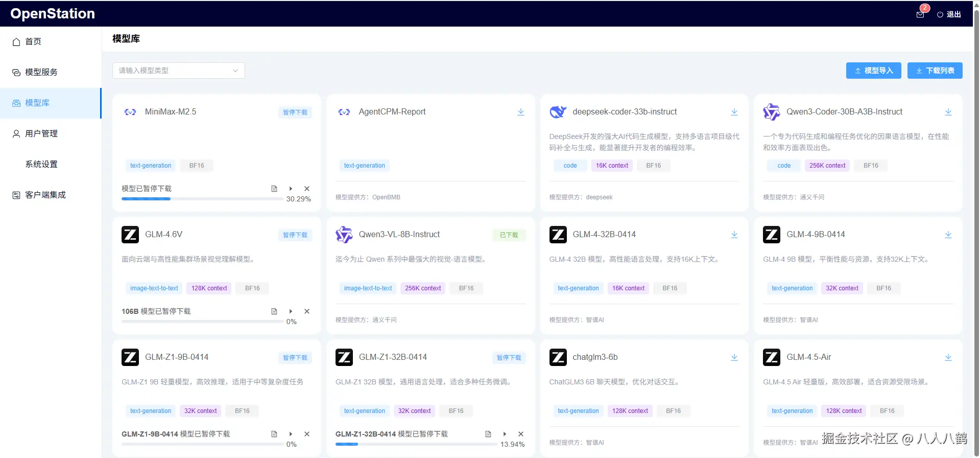Viewport: 980px width, 458px height.
Task: Click 暂停下载 tag on GLM-Z1-9B-0414
Action: coord(295,358)
